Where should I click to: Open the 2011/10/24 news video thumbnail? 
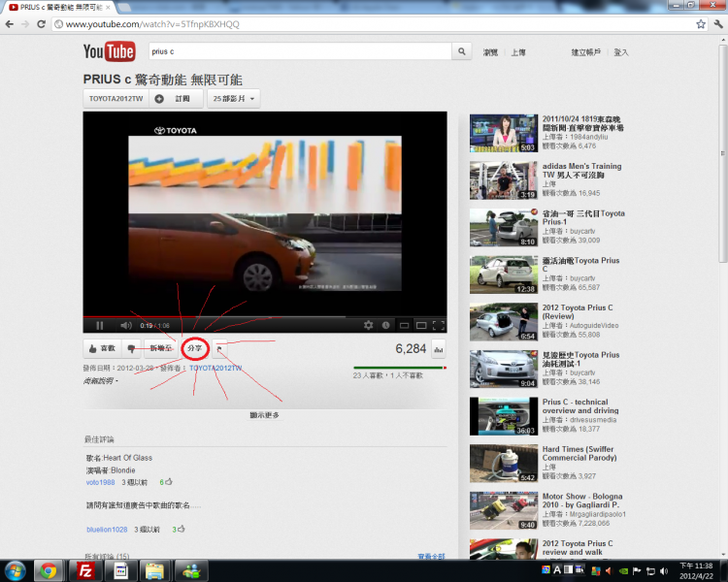pyautogui.click(x=504, y=133)
